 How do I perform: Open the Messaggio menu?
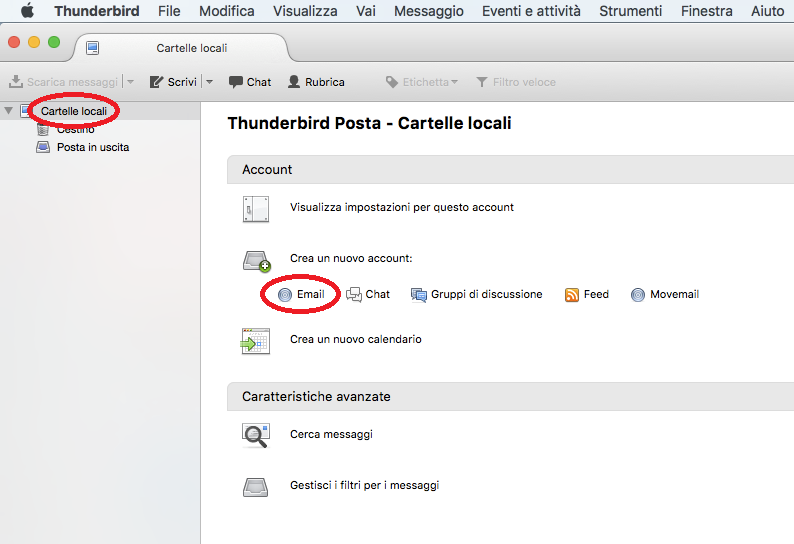428,11
